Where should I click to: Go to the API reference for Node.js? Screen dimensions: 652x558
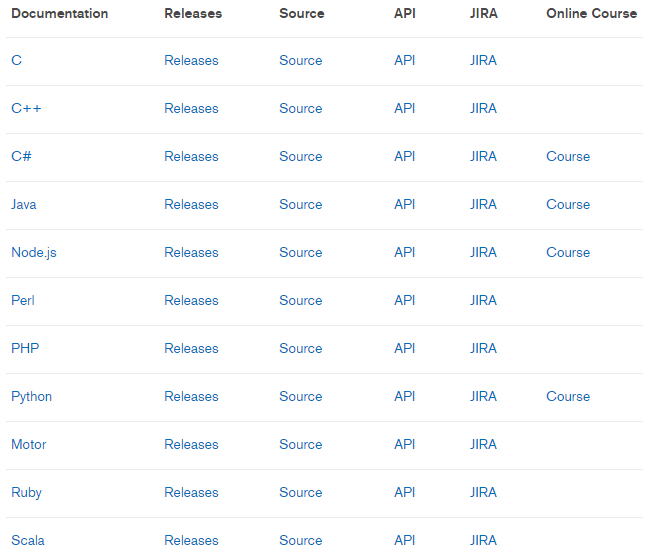click(405, 252)
